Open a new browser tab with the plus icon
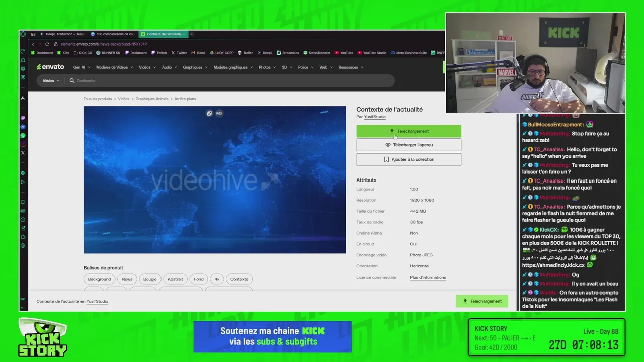This screenshot has width=644, height=362. coord(192,34)
